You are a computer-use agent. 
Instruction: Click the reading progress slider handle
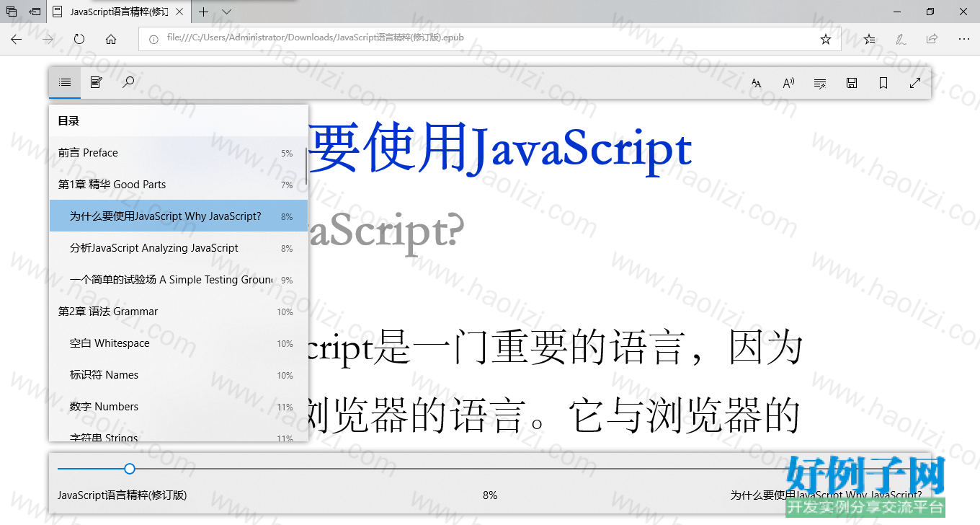[130, 469]
